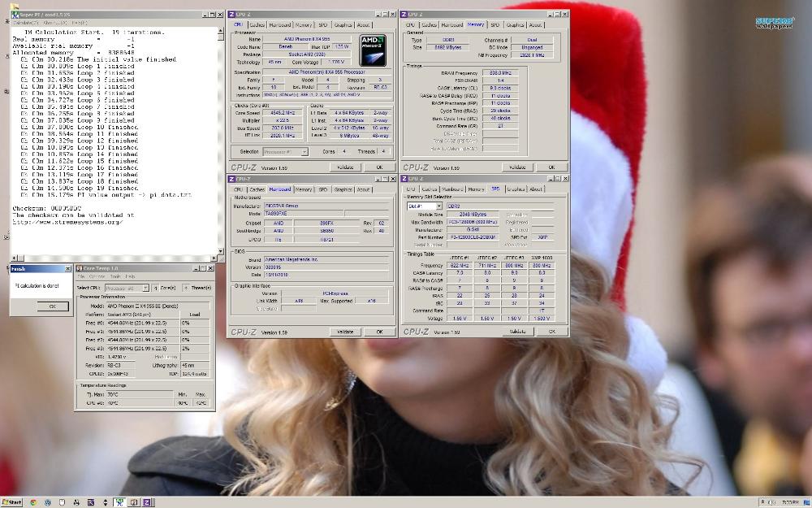Image resolution: width=812 pixels, height=508 pixels.
Task: Select Graphics tab in the CPU-Z SPD window
Action: pyautogui.click(x=516, y=189)
